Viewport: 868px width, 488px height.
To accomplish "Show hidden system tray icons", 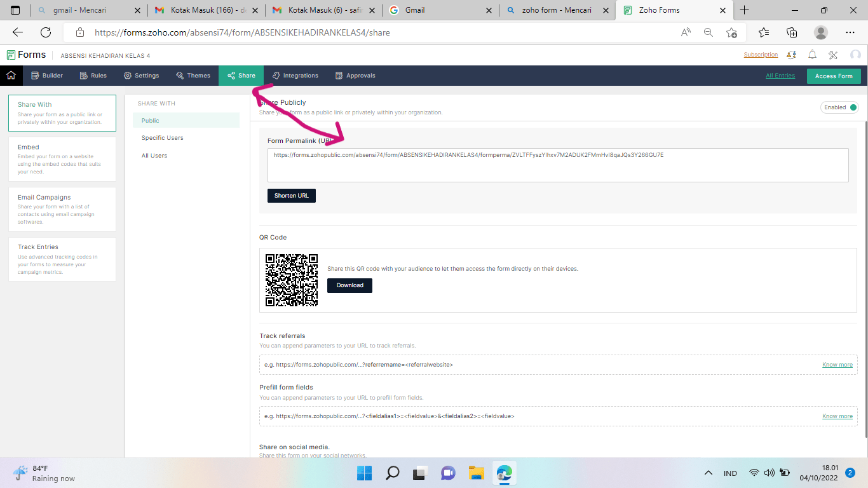I will point(709,473).
